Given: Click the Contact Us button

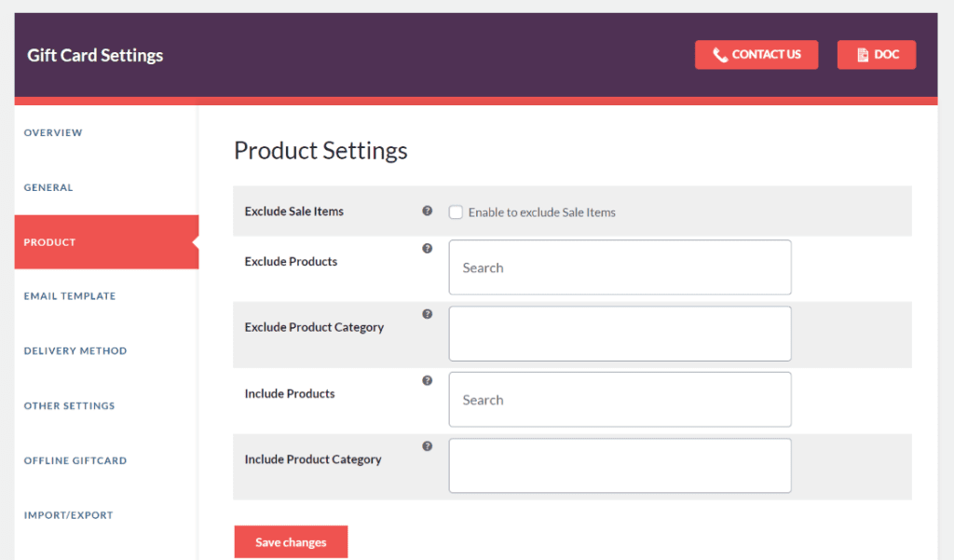Looking at the screenshot, I should (756, 55).
